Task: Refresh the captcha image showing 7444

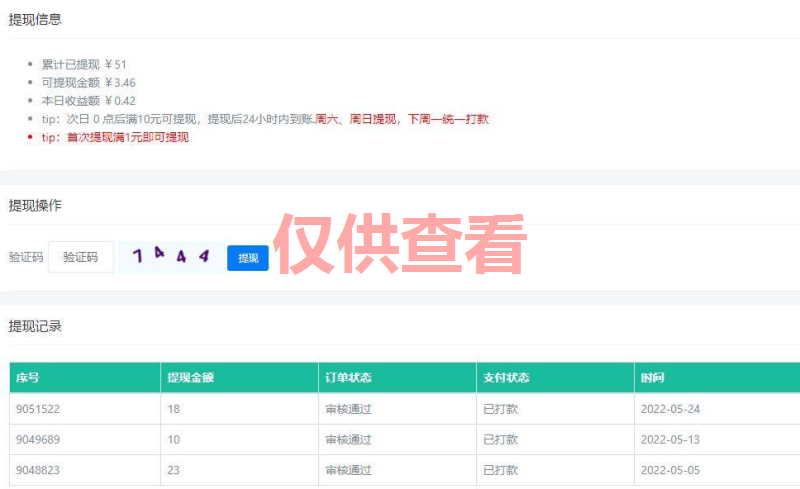Action: pyautogui.click(x=171, y=257)
